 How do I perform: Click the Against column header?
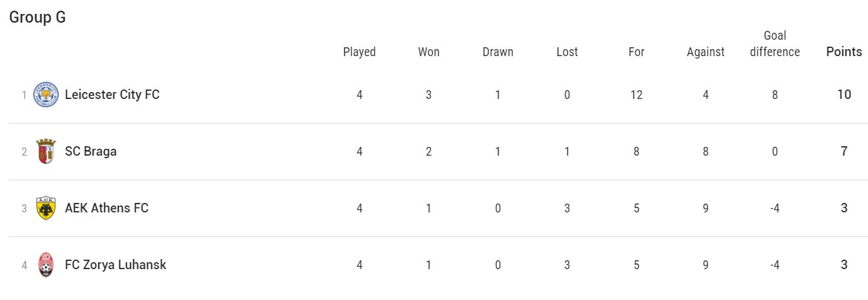coord(706,52)
